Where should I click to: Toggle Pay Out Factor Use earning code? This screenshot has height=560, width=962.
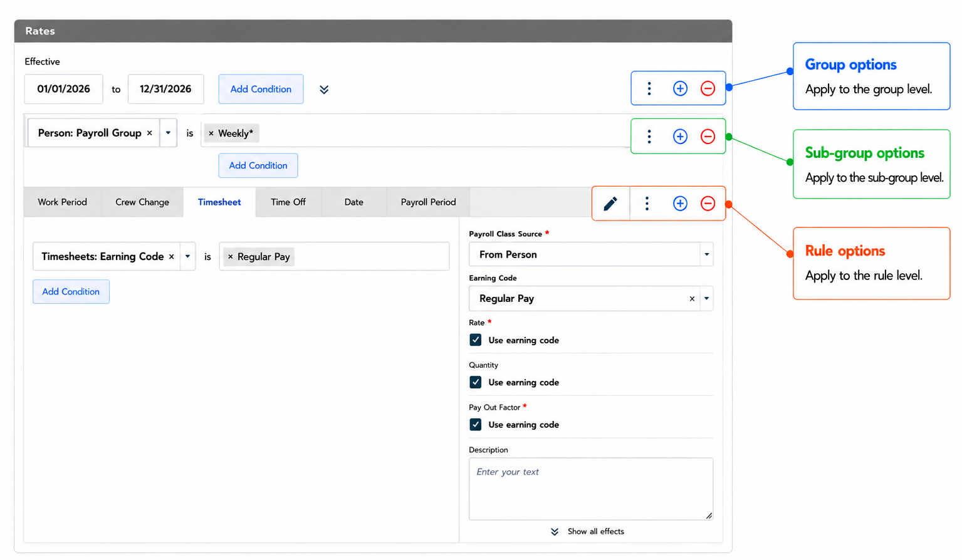point(476,425)
